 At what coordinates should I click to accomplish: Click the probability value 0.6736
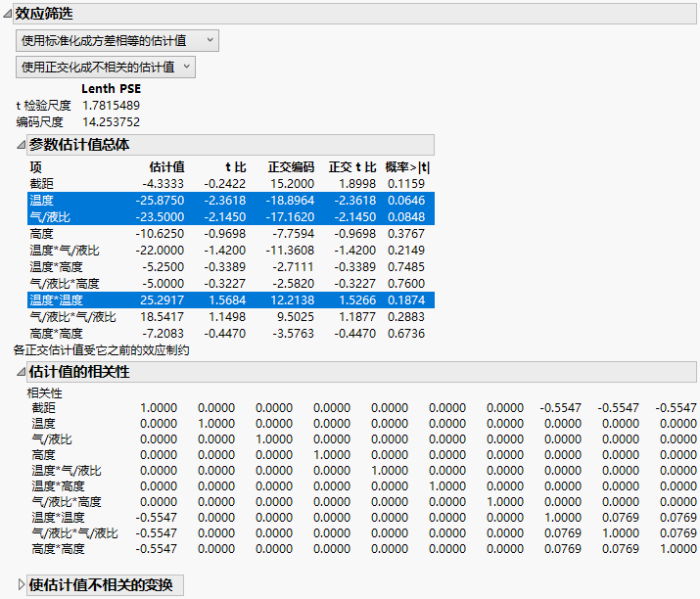406,334
